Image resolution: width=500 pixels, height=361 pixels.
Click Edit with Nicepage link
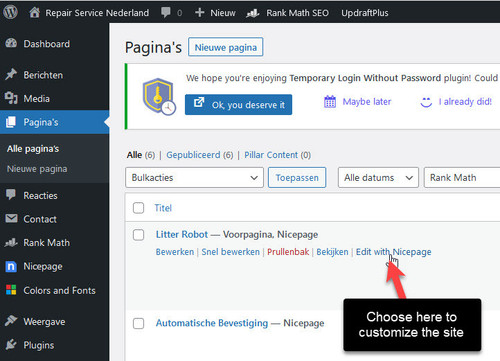[393, 252]
